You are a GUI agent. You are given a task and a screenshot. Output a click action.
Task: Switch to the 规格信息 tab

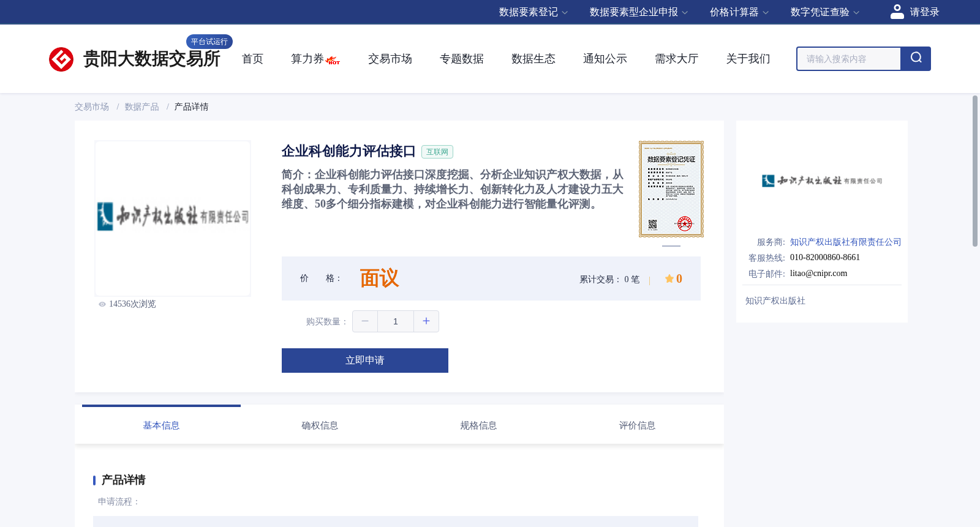[478, 425]
